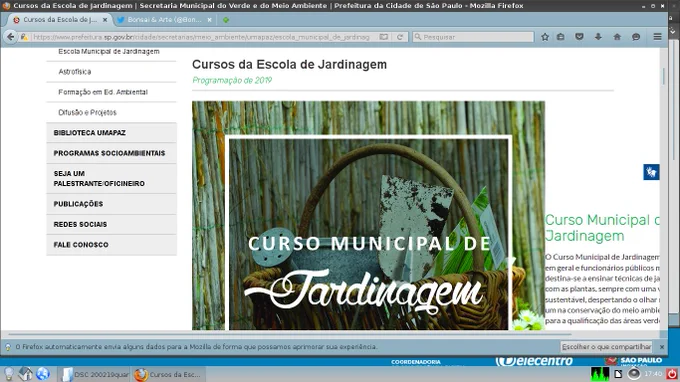680x382 pixels.
Task: Activate the VLibras accessibility hand icon
Action: click(x=651, y=172)
